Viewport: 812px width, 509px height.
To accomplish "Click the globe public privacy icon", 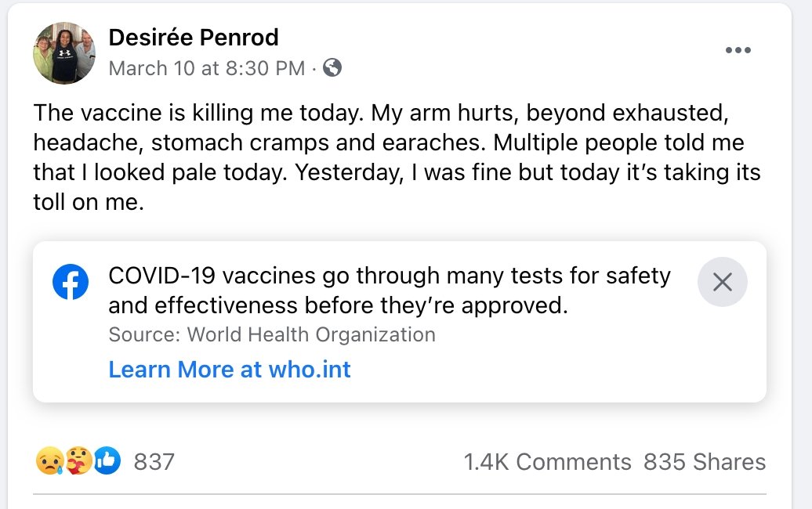I will [332, 68].
